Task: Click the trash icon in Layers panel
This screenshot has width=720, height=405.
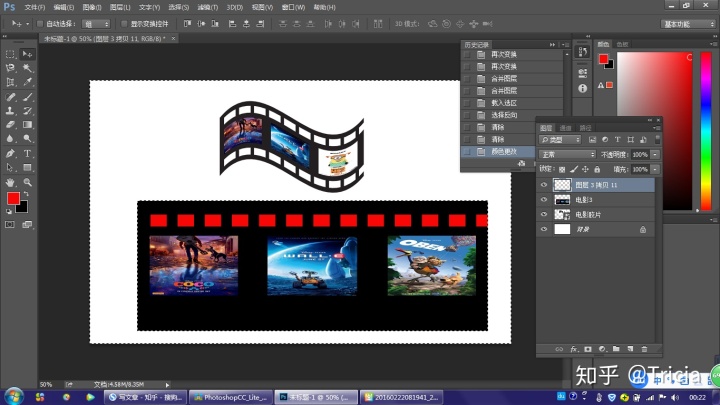Action: point(644,349)
